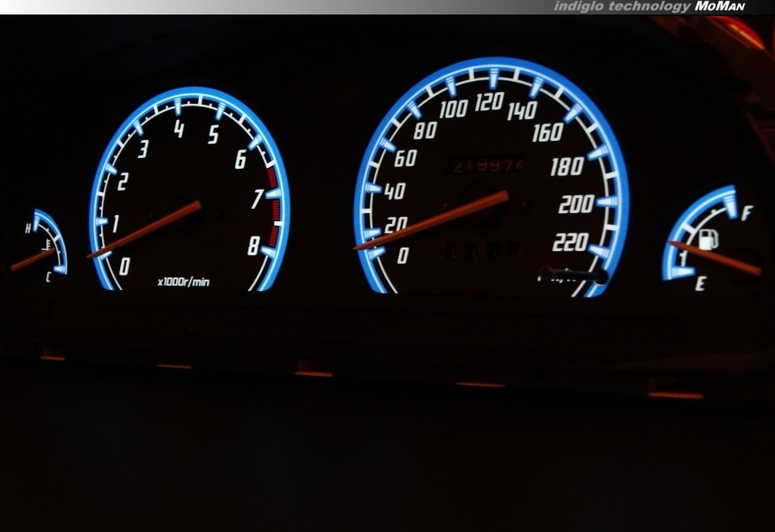Click the x1000r/min tachometer label
775x532 pixels.
(183, 282)
